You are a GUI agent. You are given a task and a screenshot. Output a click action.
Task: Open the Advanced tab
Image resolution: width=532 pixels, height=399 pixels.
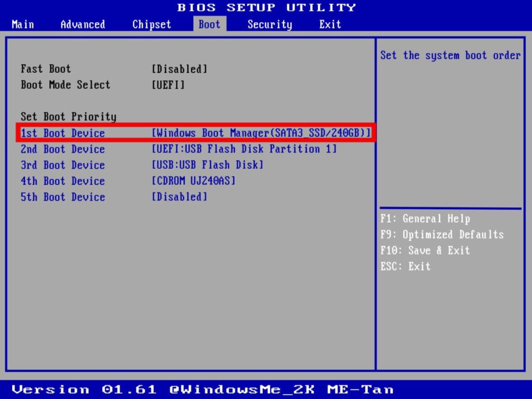tap(82, 24)
